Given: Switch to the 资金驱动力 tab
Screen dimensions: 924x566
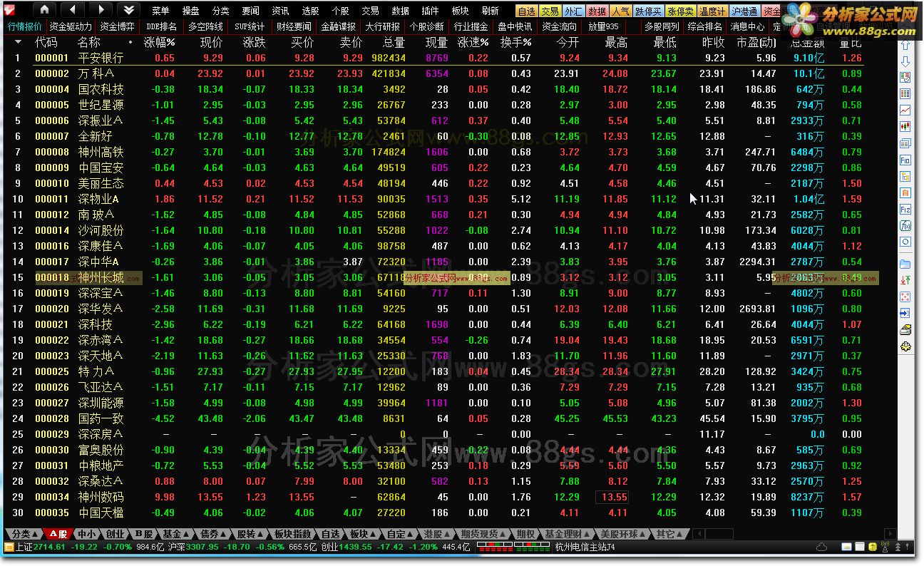Looking at the screenshot, I should (x=71, y=26).
